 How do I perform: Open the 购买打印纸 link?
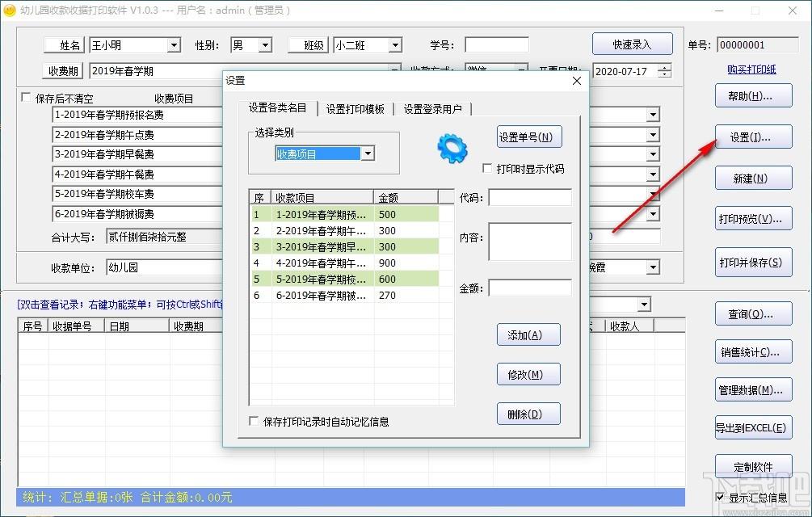click(751, 69)
